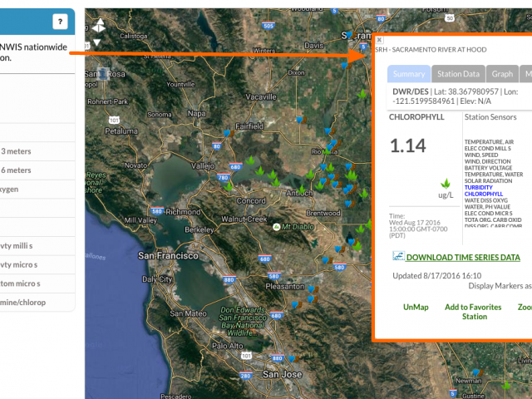Click TEMPERATURE, AIR sensor entry
The height and width of the screenshot is (399, 532).
(489, 142)
